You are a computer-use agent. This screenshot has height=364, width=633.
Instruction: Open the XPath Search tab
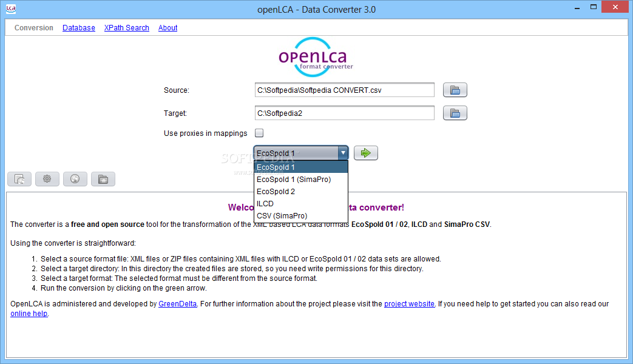pos(127,28)
